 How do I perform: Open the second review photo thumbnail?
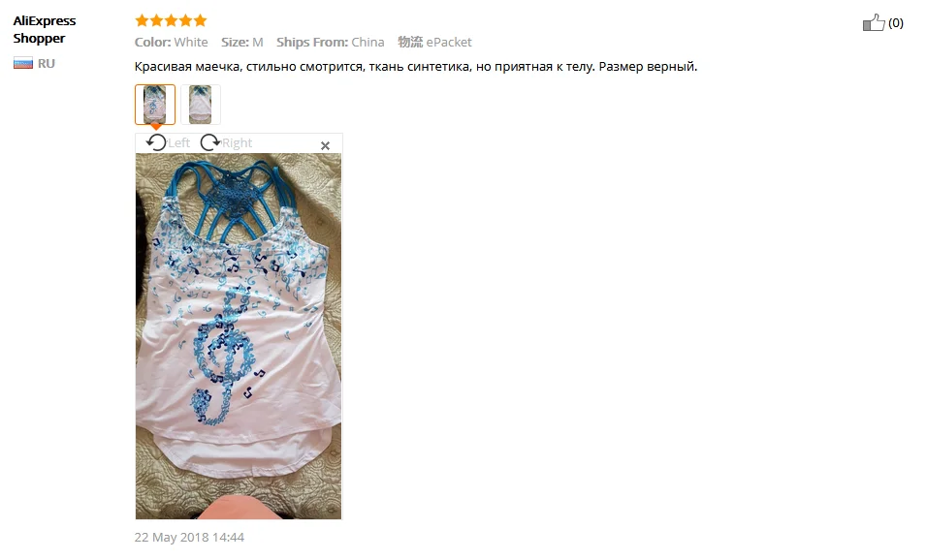pos(201,105)
